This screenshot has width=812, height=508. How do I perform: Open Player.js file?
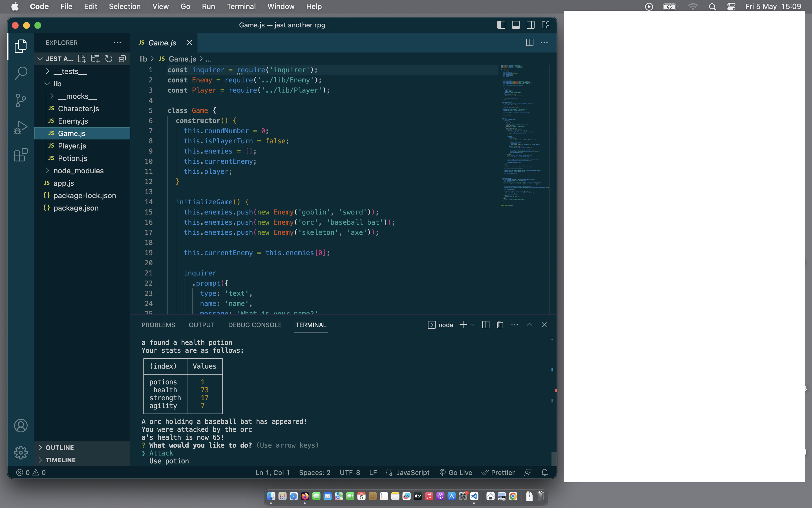pyautogui.click(x=82, y=146)
